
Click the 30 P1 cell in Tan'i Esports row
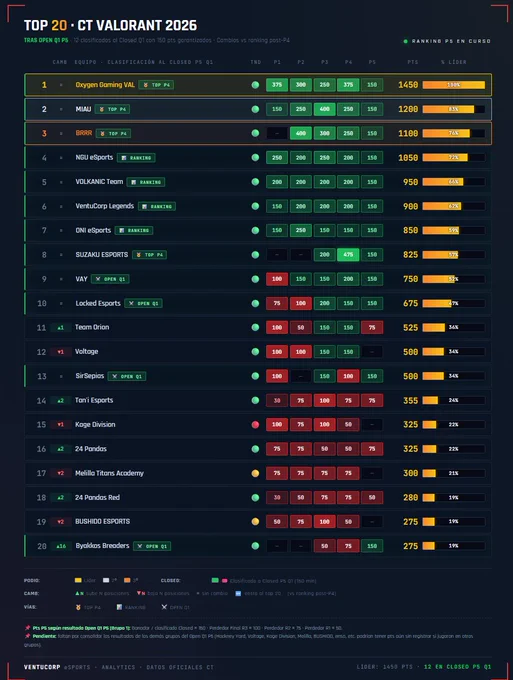[x=277, y=401]
